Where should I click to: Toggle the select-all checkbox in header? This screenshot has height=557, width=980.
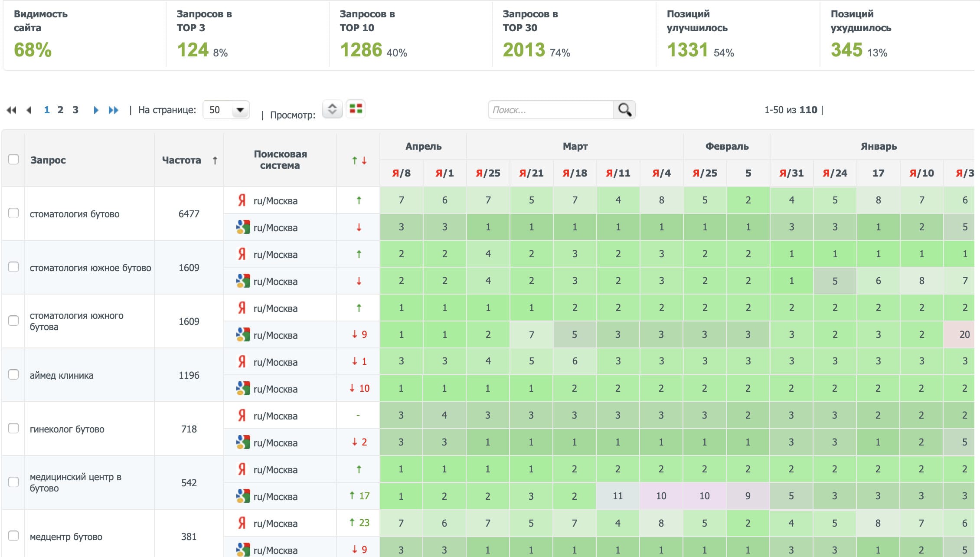coord(13,159)
